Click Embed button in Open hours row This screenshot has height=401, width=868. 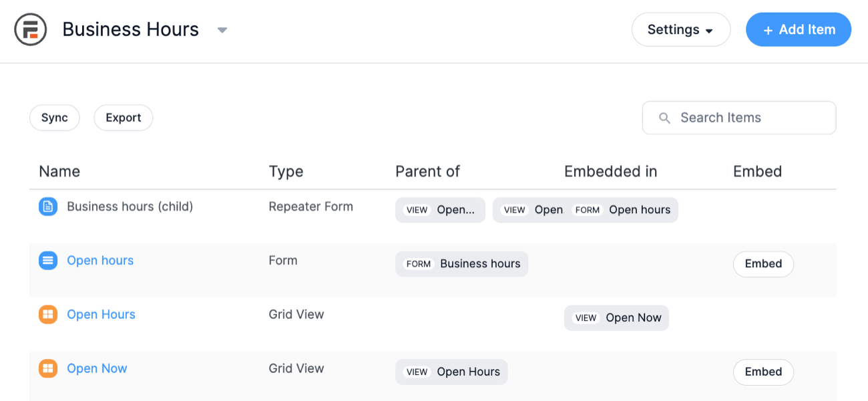[x=763, y=264]
